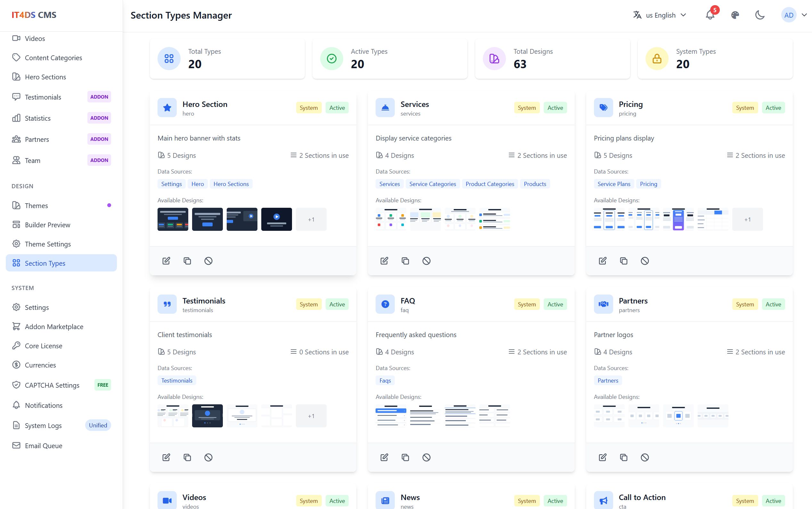Click the Hero Sections data source tag
The height and width of the screenshot is (509, 812).
pos(231,184)
